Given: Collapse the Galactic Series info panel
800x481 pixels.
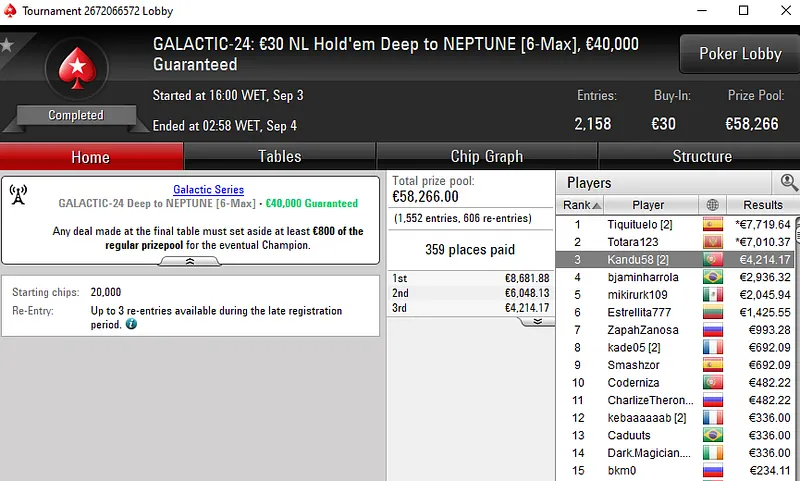Looking at the screenshot, I should coord(190,261).
